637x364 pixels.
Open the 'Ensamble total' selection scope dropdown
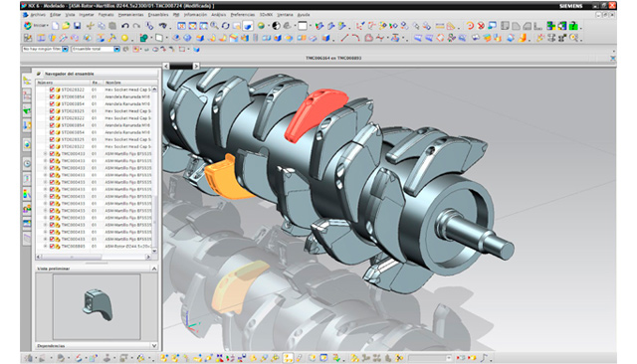(117, 49)
